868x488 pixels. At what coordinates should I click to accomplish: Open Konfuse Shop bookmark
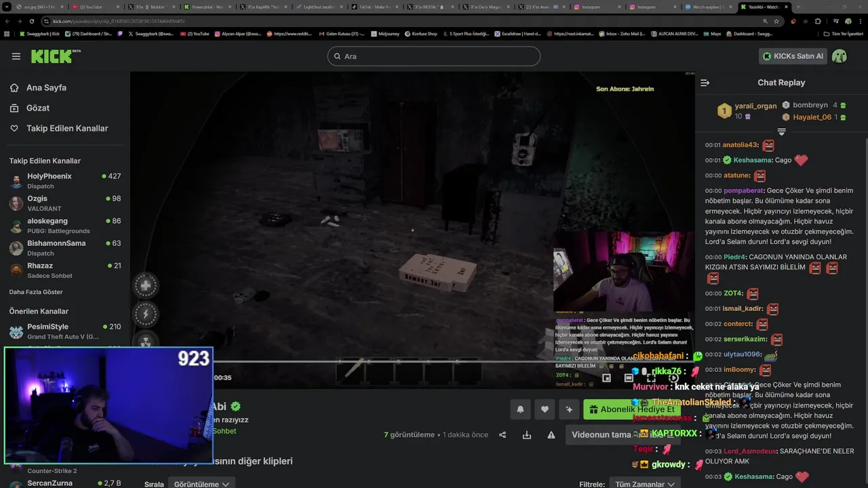click(x=420, y=33)
